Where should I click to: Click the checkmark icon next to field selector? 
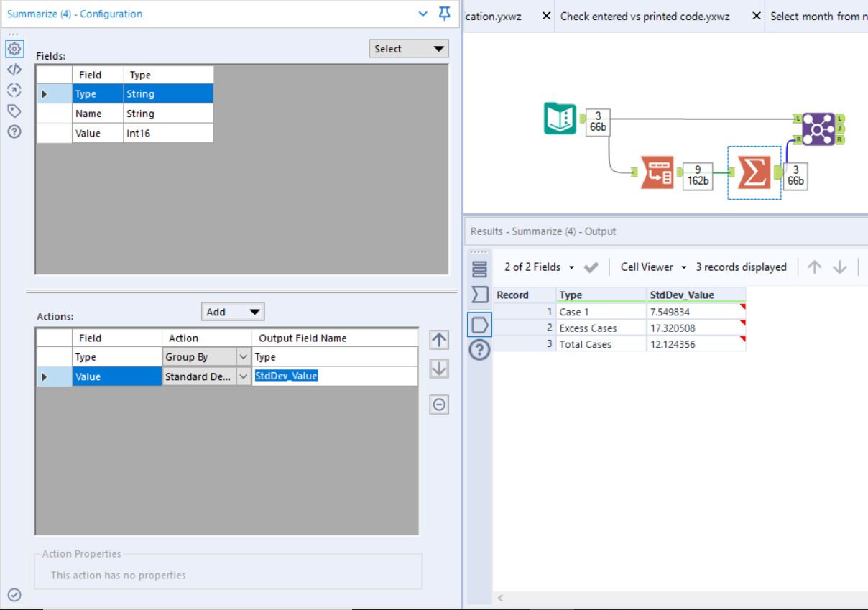click(591, 267)
